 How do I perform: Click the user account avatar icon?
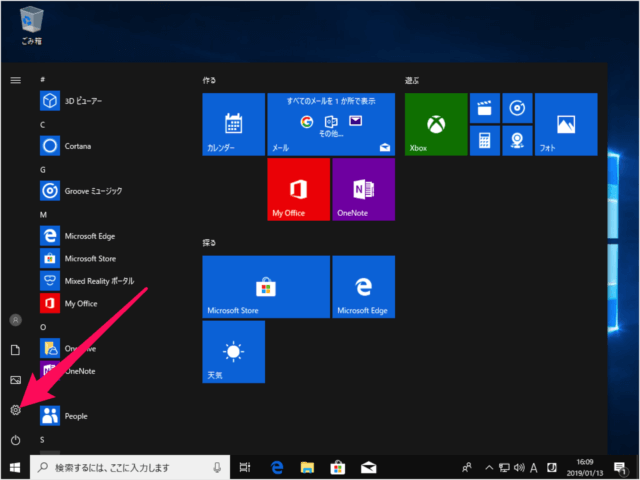click(x=16, y=320)
